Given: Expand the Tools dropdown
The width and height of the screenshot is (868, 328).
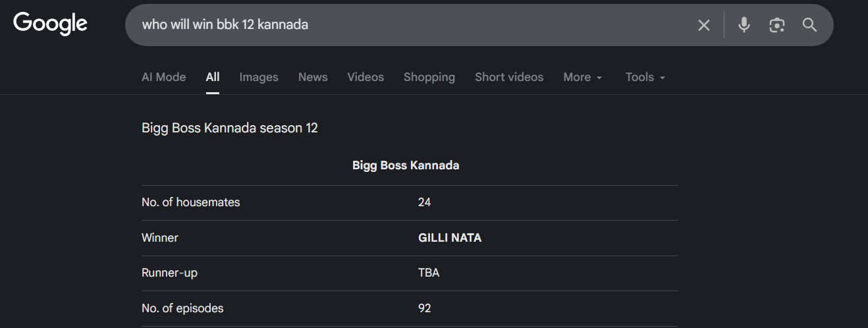Looking at the screenshot, I should coord(645,77).
